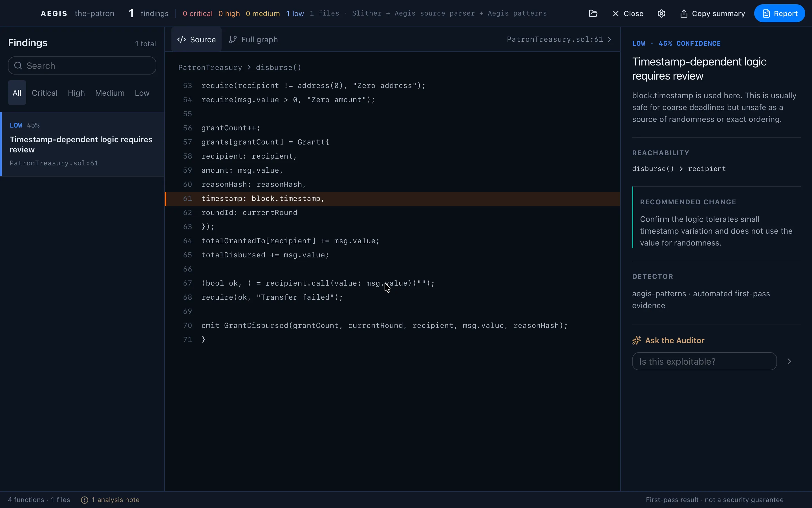Click the disburse() reachability entry
Screen dimensions: 812x508
(653, 169)
